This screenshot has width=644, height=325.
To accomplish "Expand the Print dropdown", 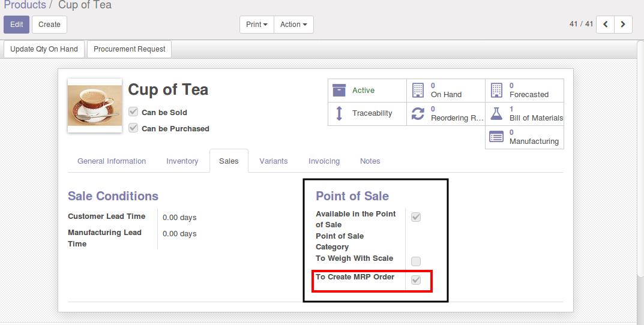I will (x=257, y=25).
